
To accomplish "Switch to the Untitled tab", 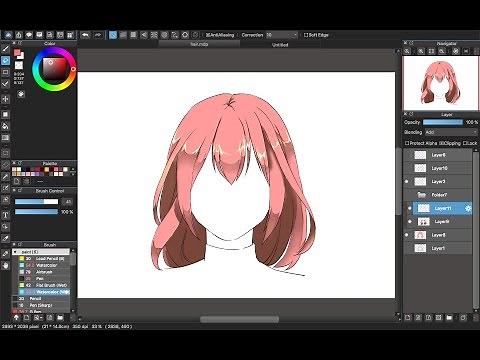I will (280, 44).
